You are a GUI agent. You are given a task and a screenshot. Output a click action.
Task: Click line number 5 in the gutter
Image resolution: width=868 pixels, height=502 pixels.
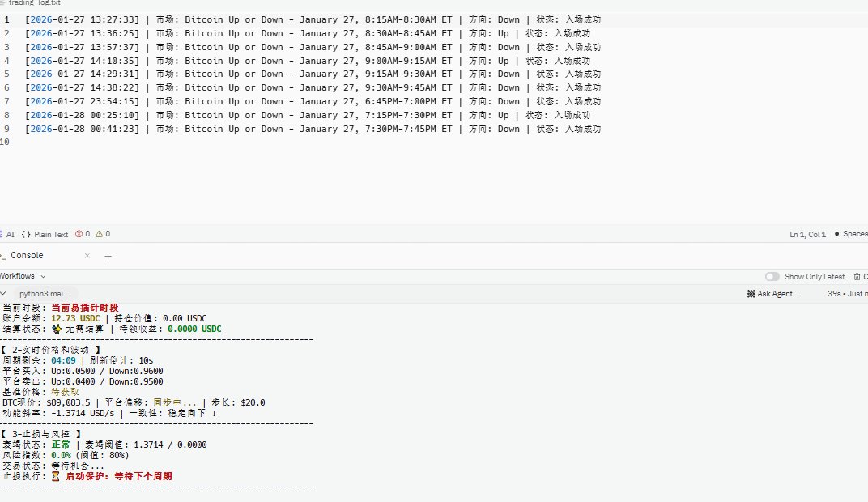pos(6,74)
